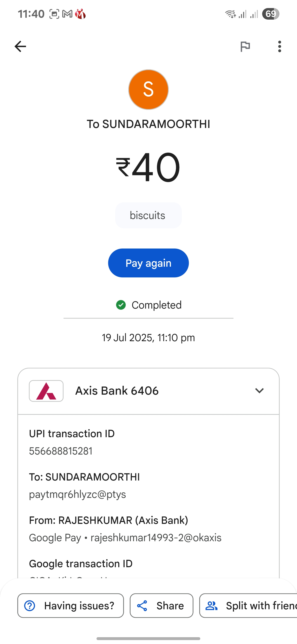Open the three-dot overflow menu

coord(279,46)
